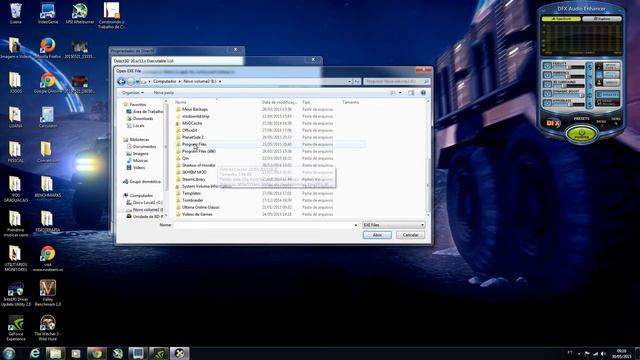Open the view options dropdown in dialog toolbar

[x=400, y=93]
